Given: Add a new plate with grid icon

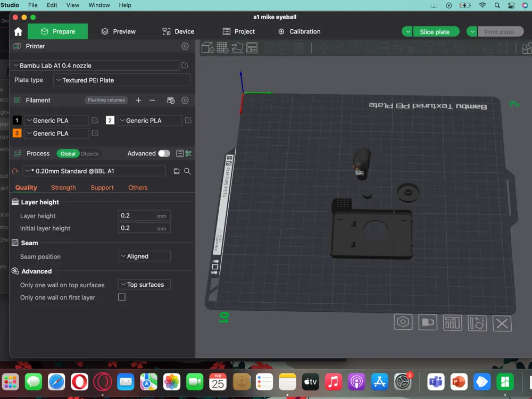Looking at the screenshot, I should click(x=222, y=48).
